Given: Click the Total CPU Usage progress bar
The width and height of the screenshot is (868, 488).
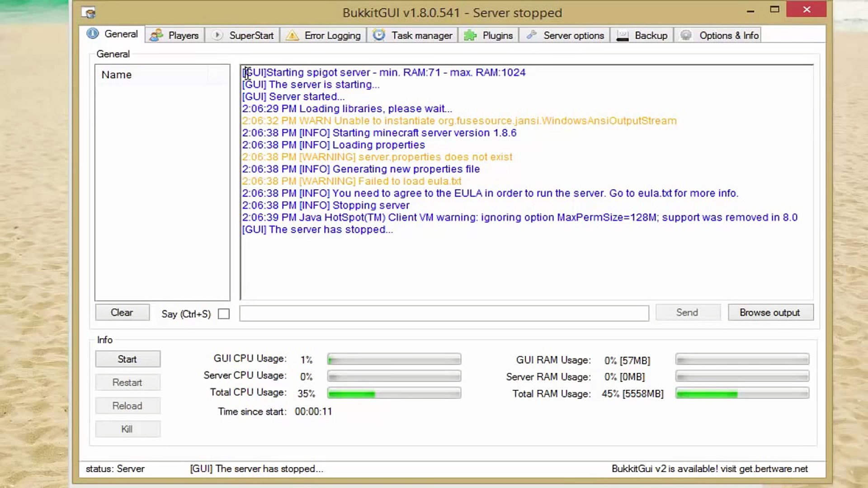Looking at the screenshot, I should pyautogui.click(x=394, y=393).
